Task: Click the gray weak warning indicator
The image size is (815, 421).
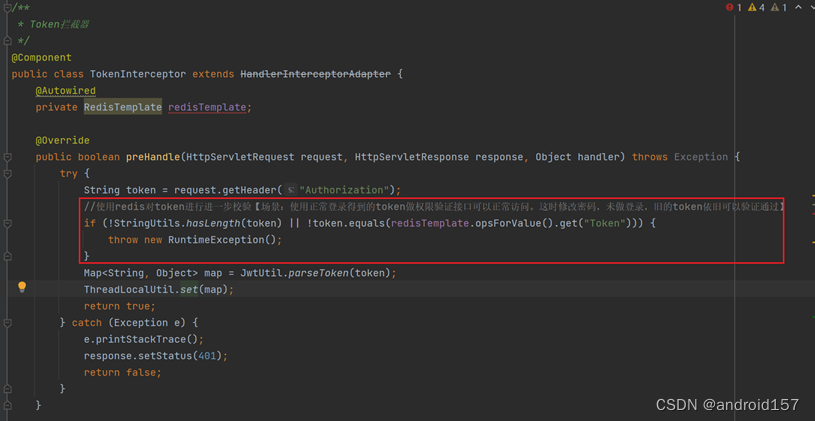Action: point(779,7)
